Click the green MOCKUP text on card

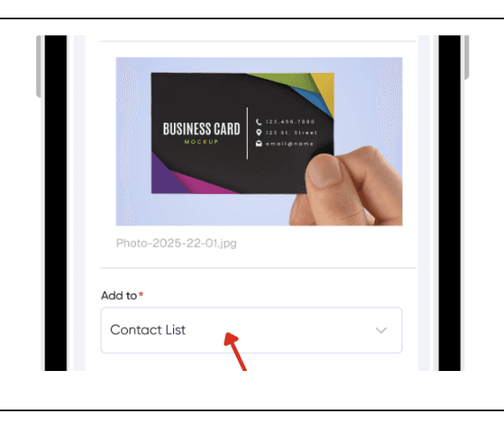[202, 142]
